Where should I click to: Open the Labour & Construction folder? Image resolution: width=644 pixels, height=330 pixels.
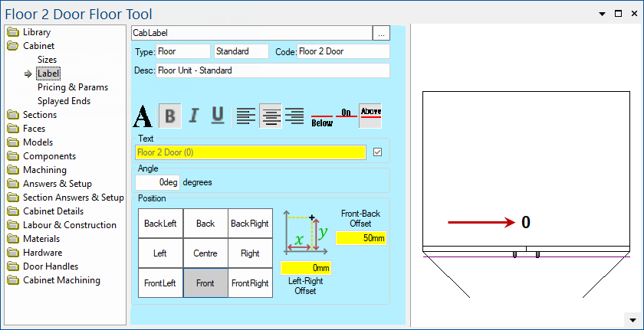pos(62,225)
